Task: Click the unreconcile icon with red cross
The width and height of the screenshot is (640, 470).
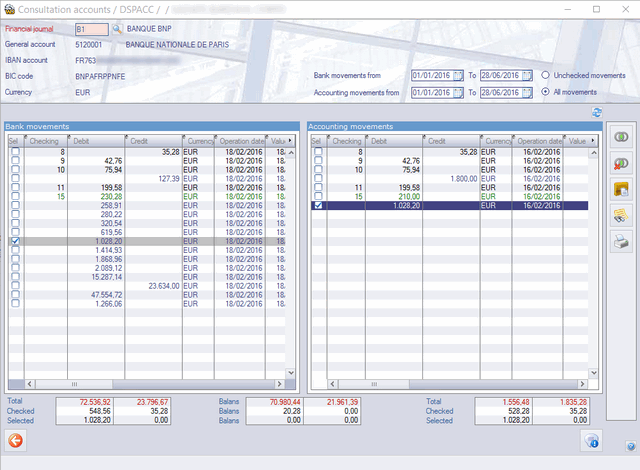Action: 620,163
